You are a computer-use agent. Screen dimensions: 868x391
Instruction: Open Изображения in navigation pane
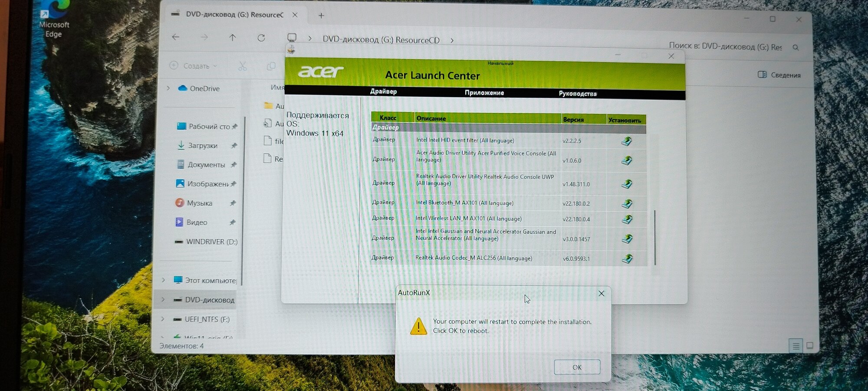pyautogui.click(x=203, y=184)
